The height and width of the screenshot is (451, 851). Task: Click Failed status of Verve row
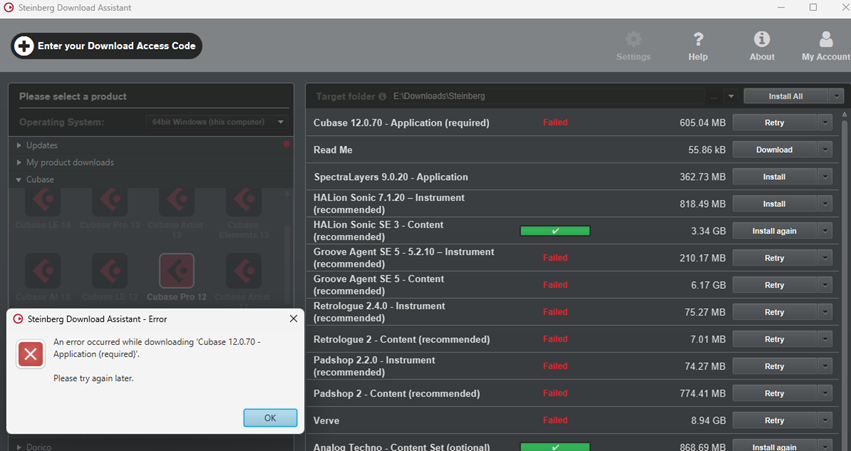555,421
